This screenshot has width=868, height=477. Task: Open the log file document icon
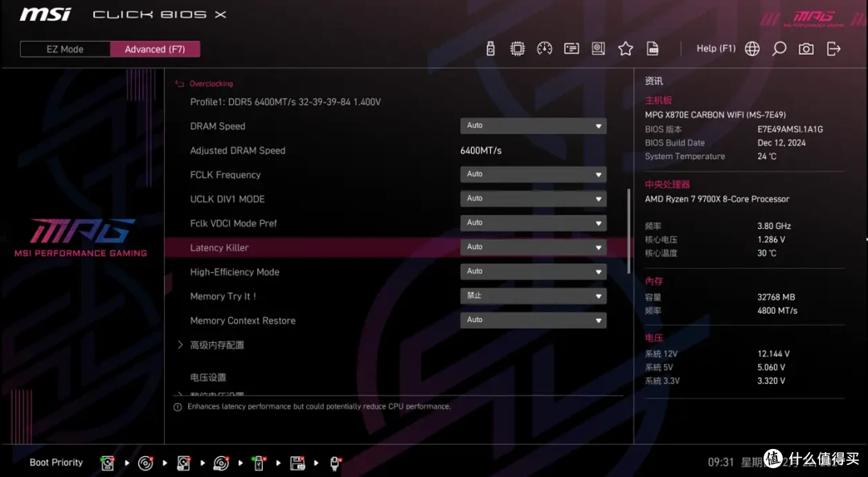coord(653,49)
